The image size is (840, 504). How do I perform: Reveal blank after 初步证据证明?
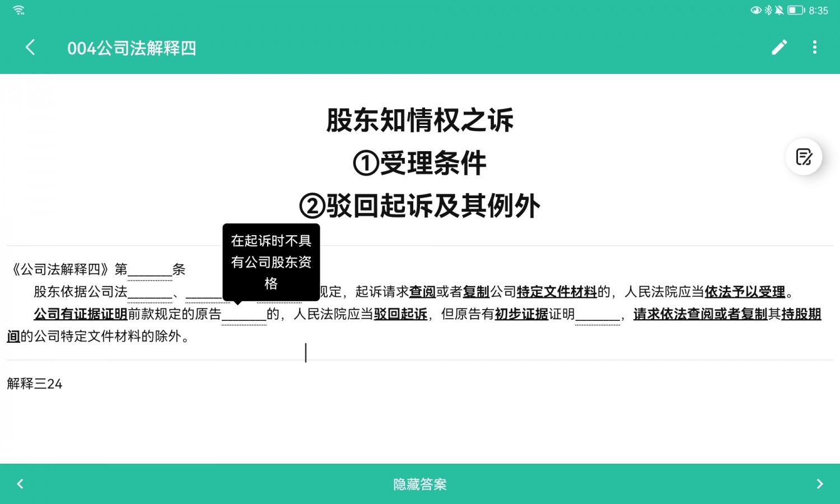tap(597, 315)
